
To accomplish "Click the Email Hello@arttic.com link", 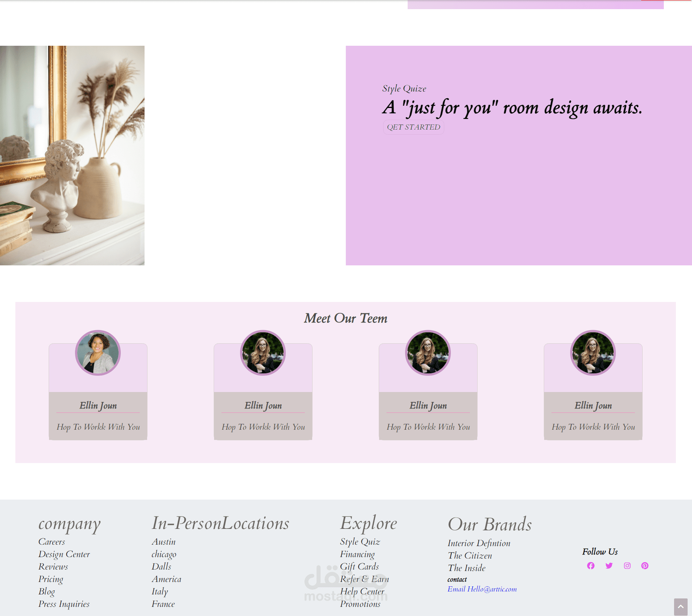I will pos(482,589).
